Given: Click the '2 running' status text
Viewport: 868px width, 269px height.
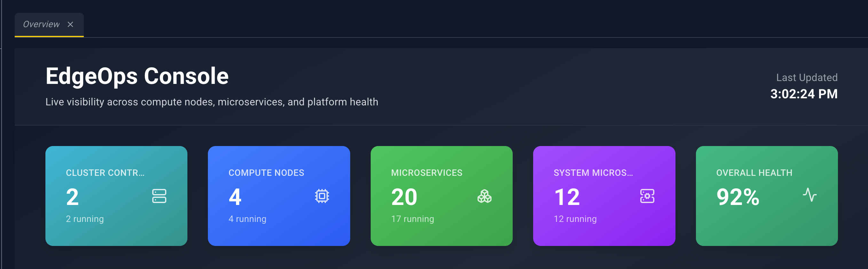Looking at the screenshot, I should coord(84,219).
